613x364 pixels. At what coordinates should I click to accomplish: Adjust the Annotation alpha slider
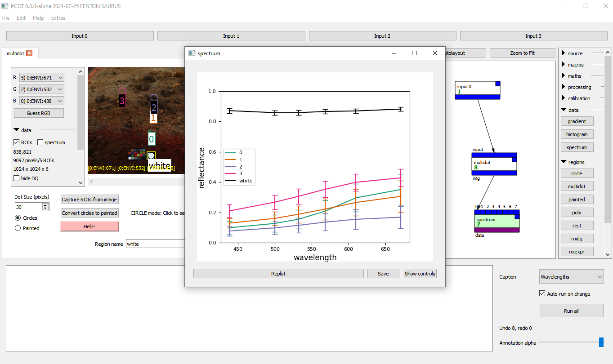pos(601,342)
